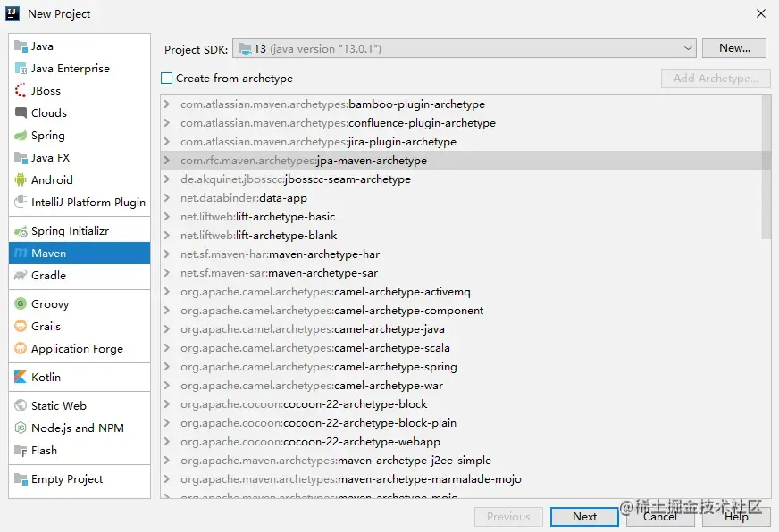The height and width of the screenshot is (532, 779).
Task: Choose the Grails orange icon
Action: 21,326
